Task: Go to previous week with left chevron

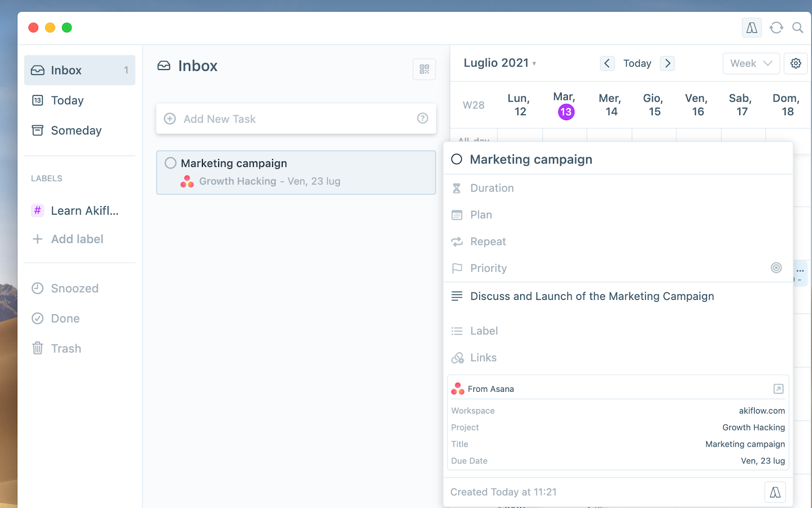Action: (607, 63)
